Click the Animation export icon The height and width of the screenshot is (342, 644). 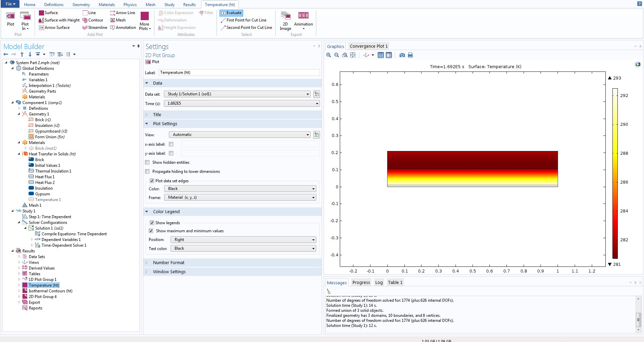(303, 16)
